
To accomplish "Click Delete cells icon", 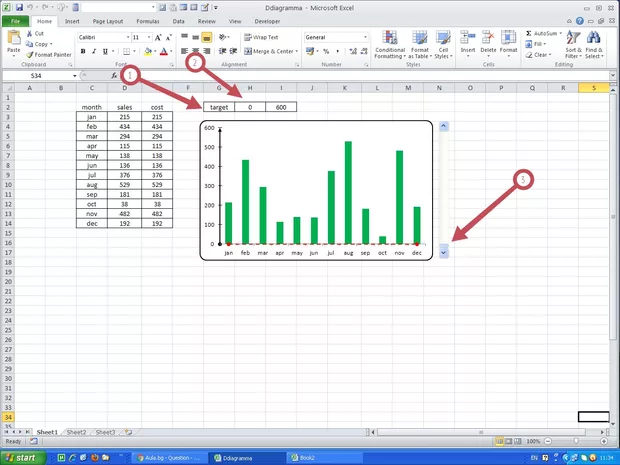I will tap(488, 38).
